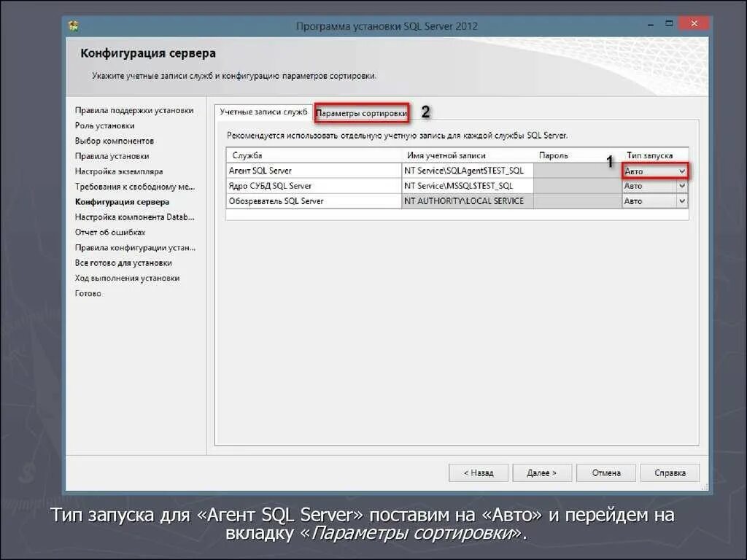The height and width of the screenshot is (560, 747).
Task: Click account name NT Service\SQLAgent$TEST_SQL
Action: click(468, 171)
